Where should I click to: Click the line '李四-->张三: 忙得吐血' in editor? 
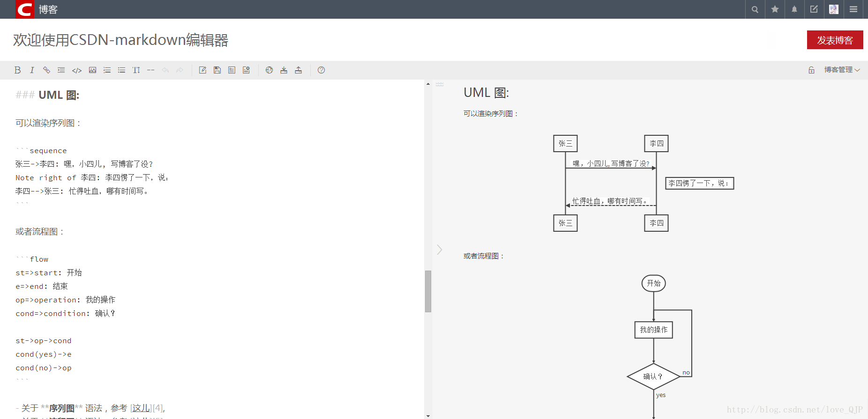tap(82, 191)
